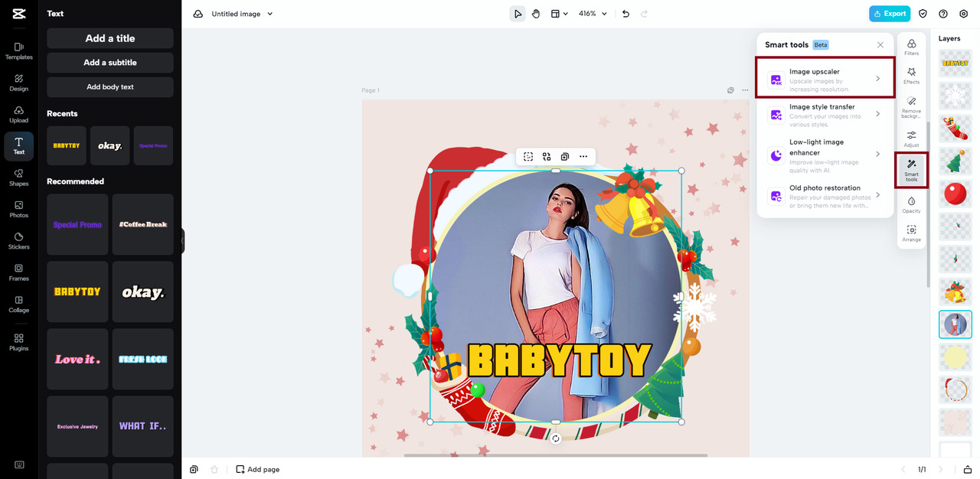Open the Opacity tool
The height and width of the screenshot is (479, 980).
911,204
